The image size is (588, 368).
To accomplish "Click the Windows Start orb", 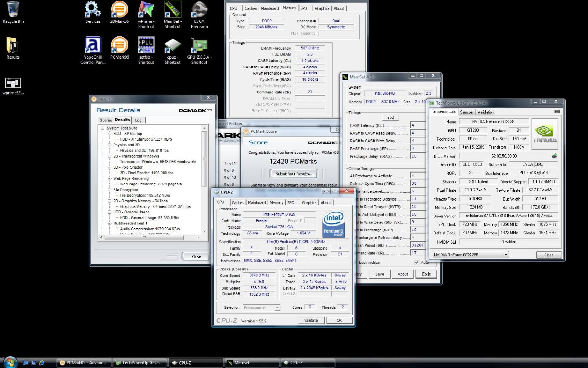I will coord(10,362).
